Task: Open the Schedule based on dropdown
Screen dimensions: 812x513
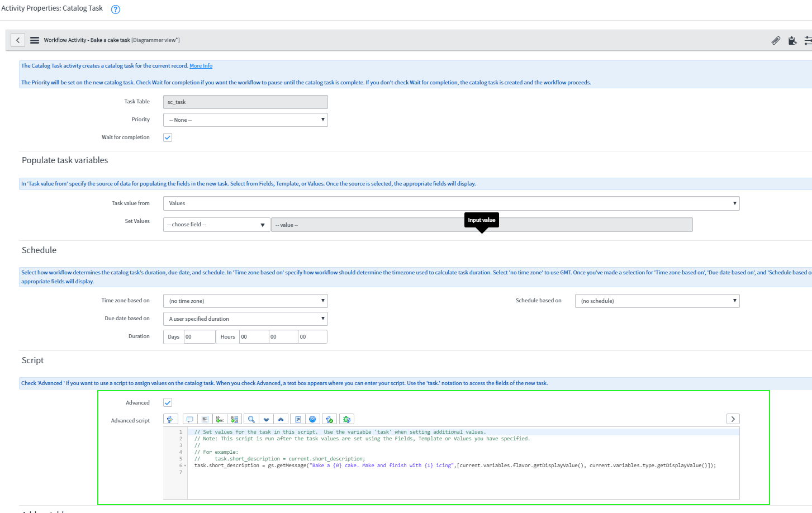Action: click(x=657, y=301)
